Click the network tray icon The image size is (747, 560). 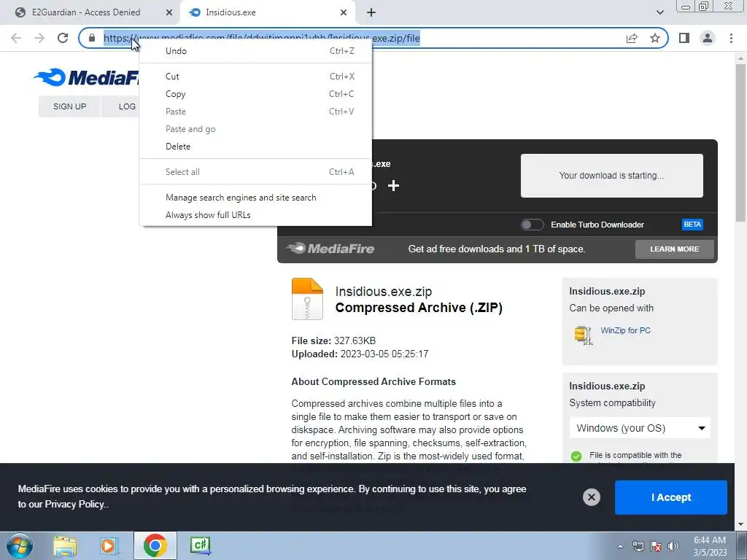tap(638, 546)
